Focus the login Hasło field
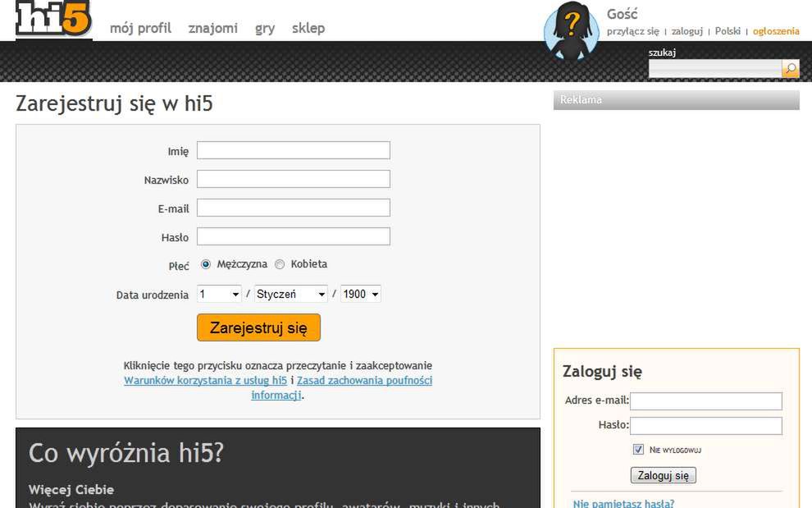Image resolution: width=812 pixels, height=508 pixels. 706,426
